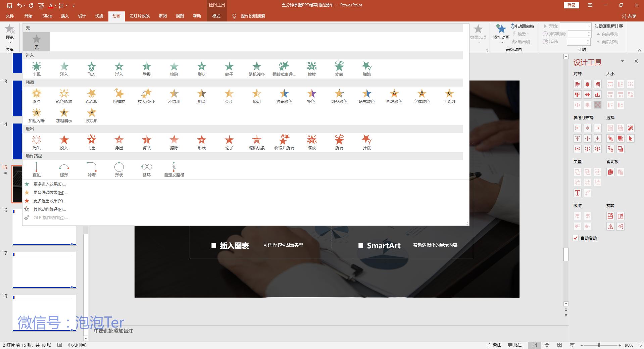
Task: Click the text tool icon in 矢量 section
Action: (577, 193)
